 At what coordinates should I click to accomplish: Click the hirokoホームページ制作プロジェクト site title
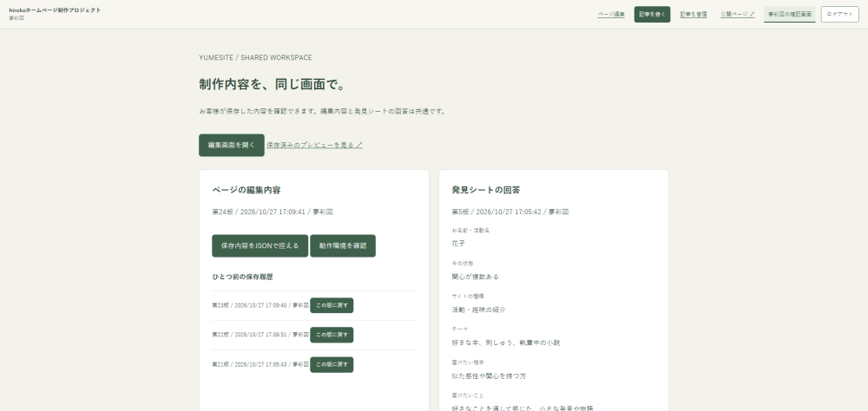pyautogui.click(x=55, y=10)
